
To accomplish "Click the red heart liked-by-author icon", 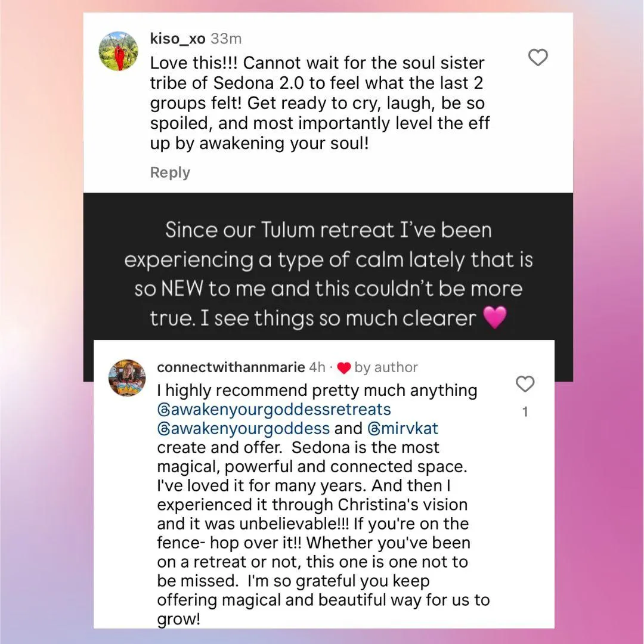I will [344, 368].
